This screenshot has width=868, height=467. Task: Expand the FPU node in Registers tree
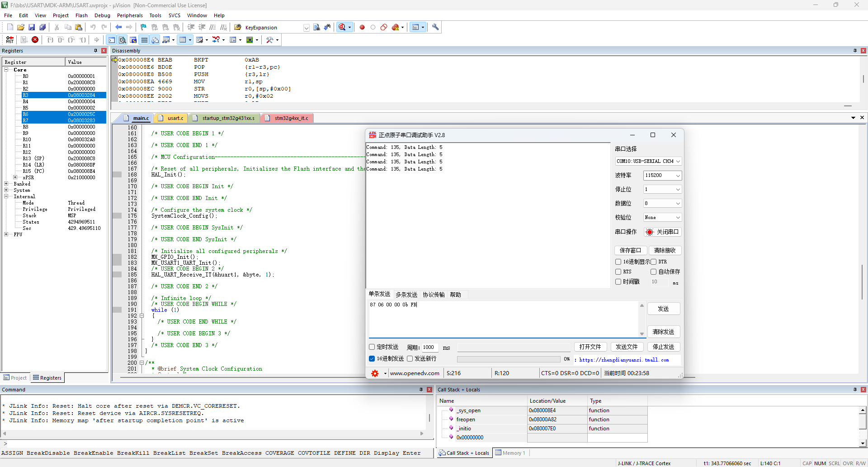(6, 234)
